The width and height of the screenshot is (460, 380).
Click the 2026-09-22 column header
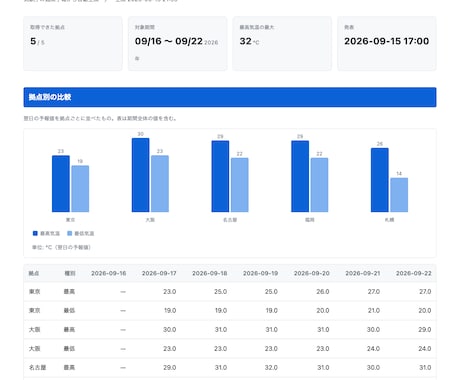pyautogui.click(x=414, y=273)
